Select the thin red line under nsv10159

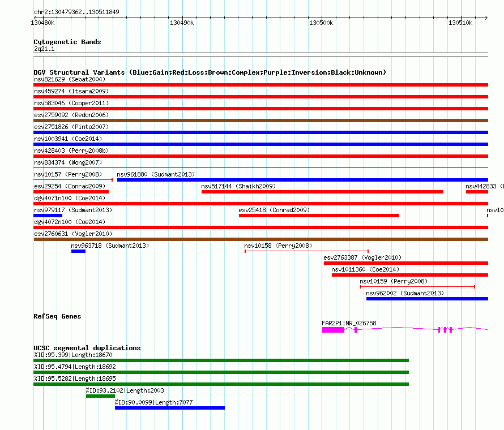tap(417, 286)
